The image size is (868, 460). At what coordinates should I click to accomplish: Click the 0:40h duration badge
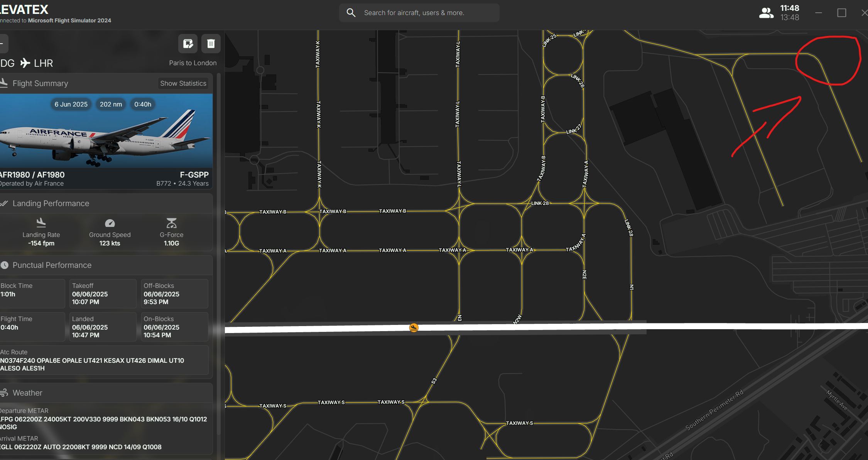[143, 104]
